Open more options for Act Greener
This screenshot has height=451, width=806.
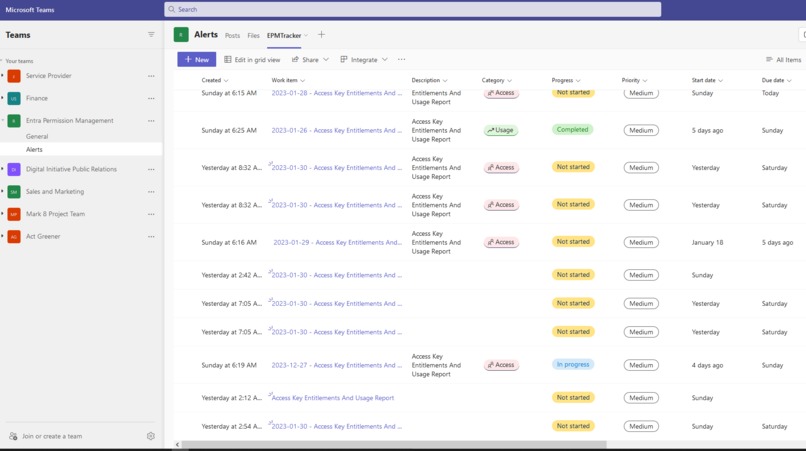click(x=151, y=237)
